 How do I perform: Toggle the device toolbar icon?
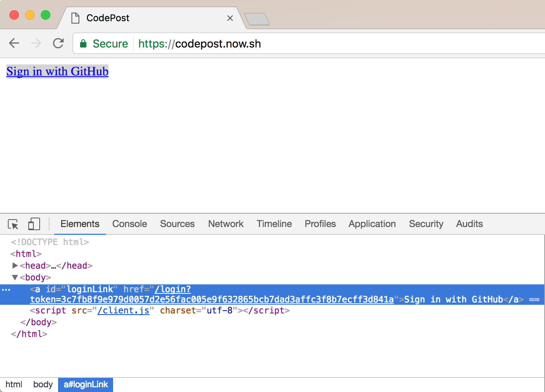(x=34, y=224)
